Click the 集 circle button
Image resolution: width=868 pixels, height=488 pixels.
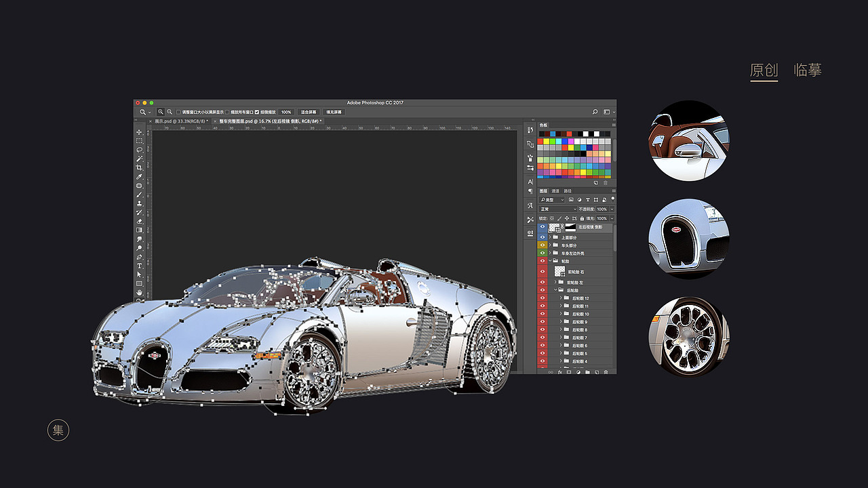(x=58, y=430)
